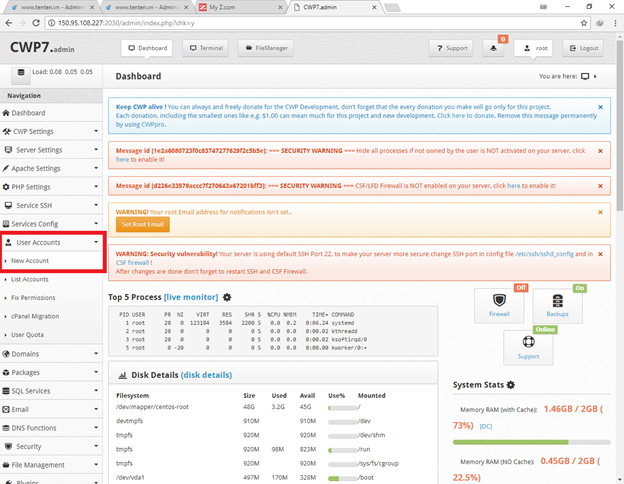Close the hide-processes security warning
This screenshot has width=624, height=484.
point(601,151)
